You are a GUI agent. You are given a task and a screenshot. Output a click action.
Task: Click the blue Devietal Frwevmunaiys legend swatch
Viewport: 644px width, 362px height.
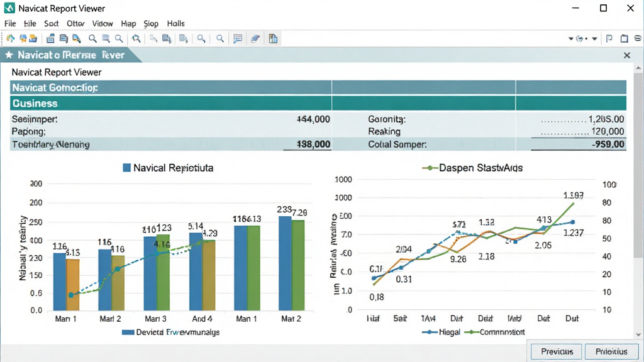click(x=128, y=332)
